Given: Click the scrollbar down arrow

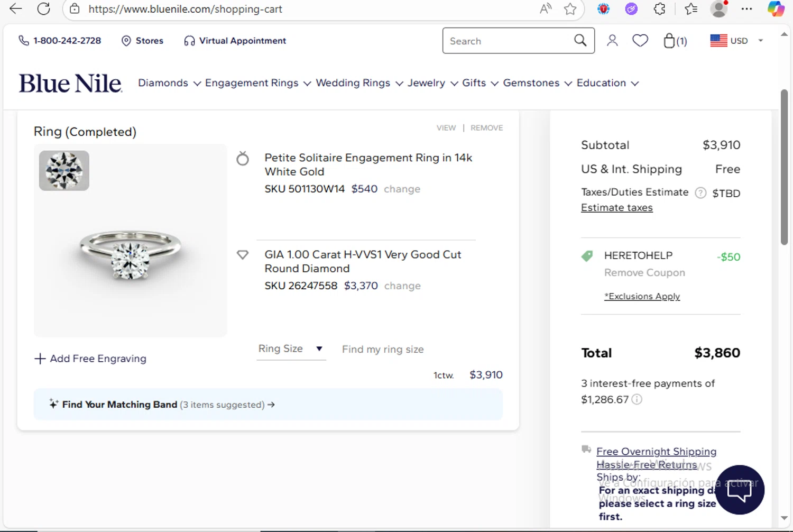Looking at the screenshot, I should tap(785, 518).
